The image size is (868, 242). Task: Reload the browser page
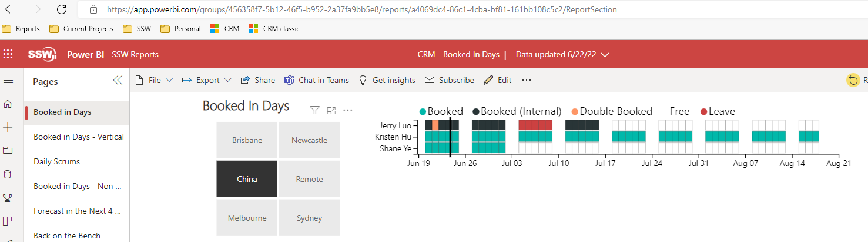pos(62,9)
